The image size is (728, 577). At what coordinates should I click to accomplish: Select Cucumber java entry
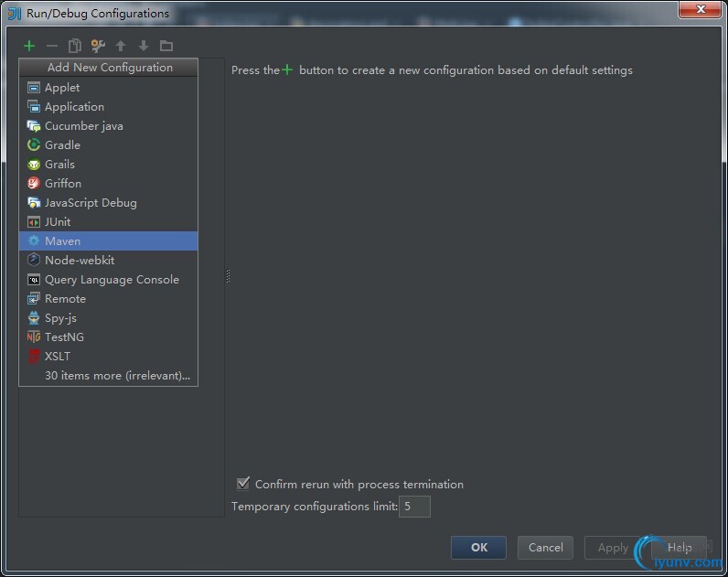click(x=109, y=126)
